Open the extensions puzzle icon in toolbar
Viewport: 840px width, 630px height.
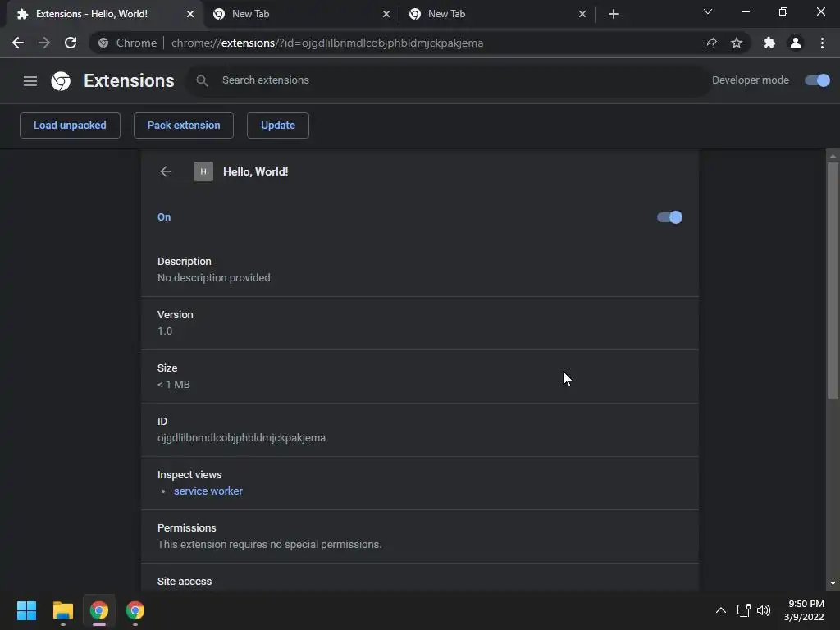coord(769,43)
